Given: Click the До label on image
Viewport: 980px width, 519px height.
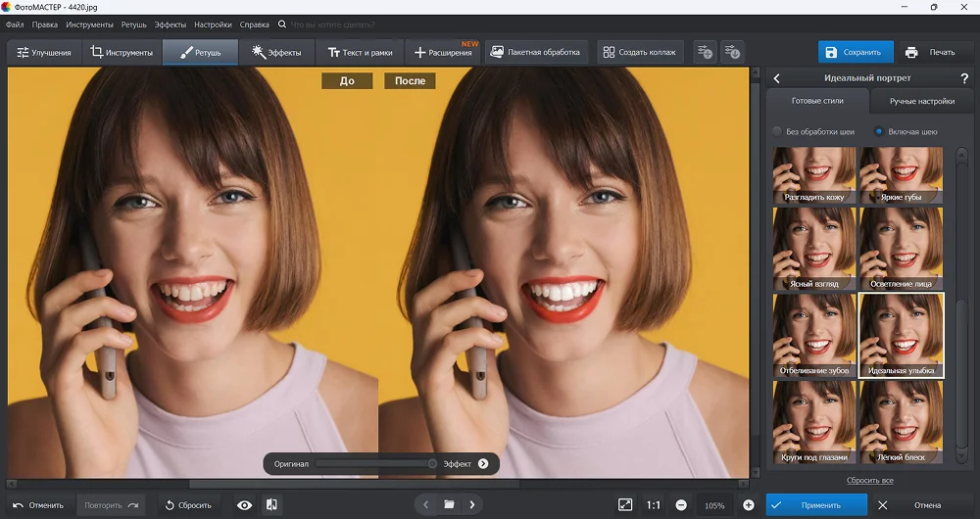Looking at the screenshot, I should (347, 80).
